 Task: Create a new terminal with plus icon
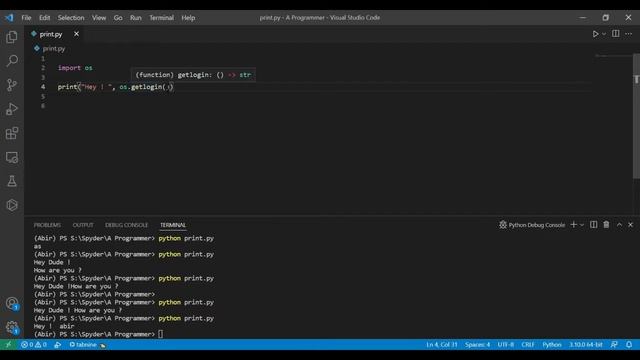(x=573, y=225)
